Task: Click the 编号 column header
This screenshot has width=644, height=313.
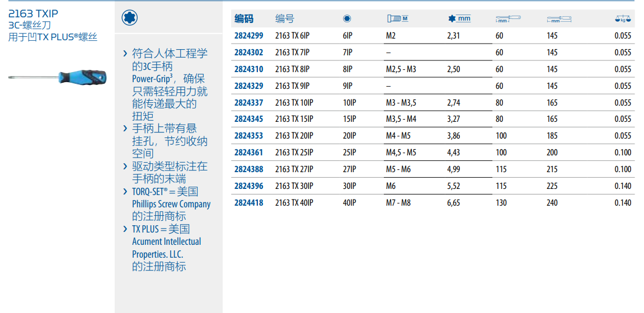Action: pos(284,19)
